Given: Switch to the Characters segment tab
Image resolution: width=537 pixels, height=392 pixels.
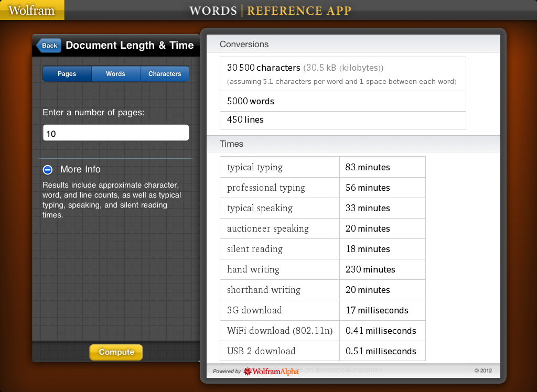Looking at the screenshot, I should click(x=165, y=74).
